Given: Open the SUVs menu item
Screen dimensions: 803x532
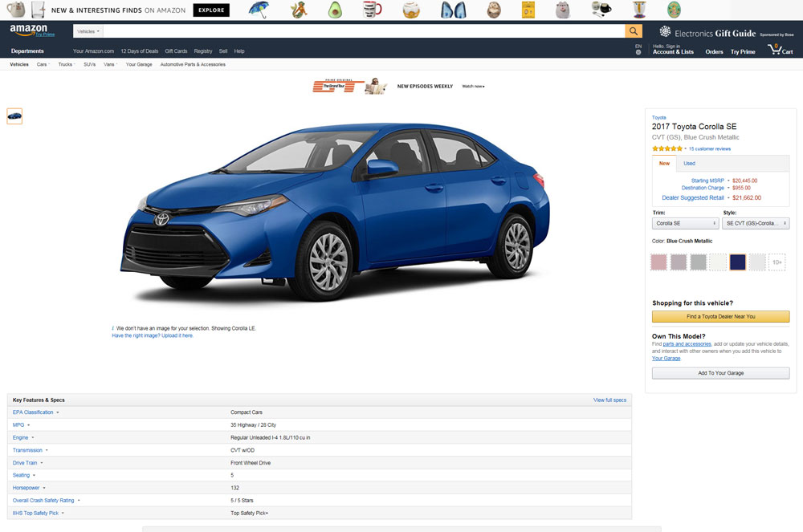Looking at the screenshot, I should 90,64.
